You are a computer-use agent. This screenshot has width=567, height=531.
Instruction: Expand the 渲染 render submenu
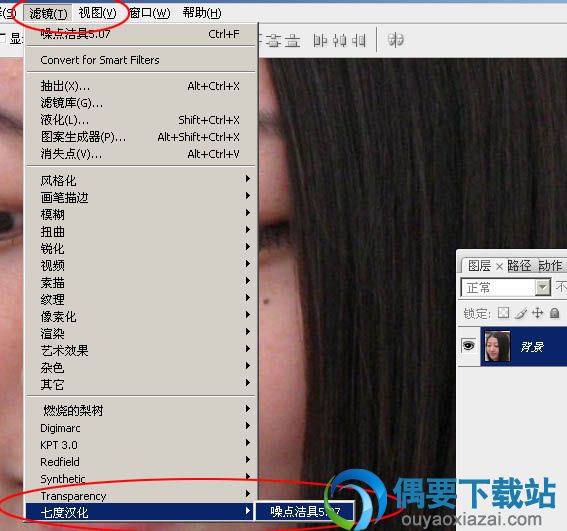(x=141, y=334)
